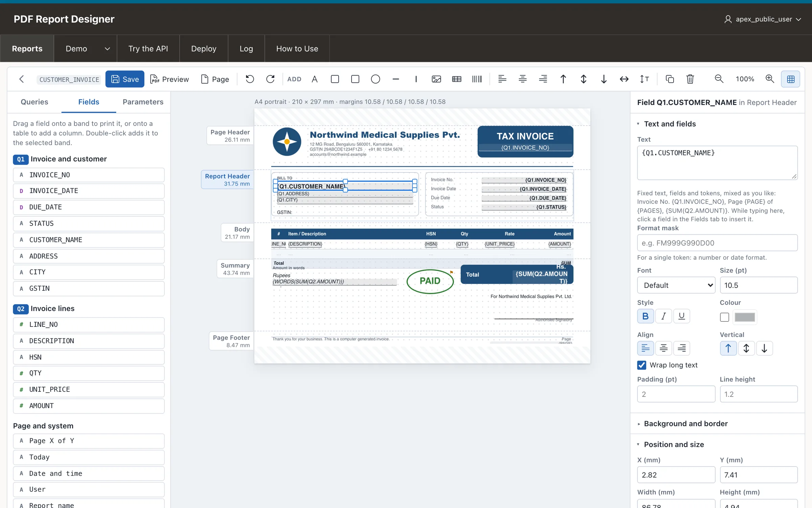Click the CUSTOMER_INVOICE report name
Image resolution: width=812 pixels, height=508 pixels.
pyautogui.click(x=69, y=79)
